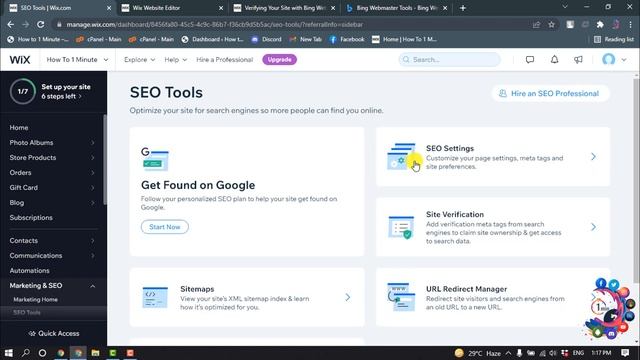The height and width of the screenshot is (360, 640).
Task: Click the 1/7 setup progress circle
Action: (23, 91)
